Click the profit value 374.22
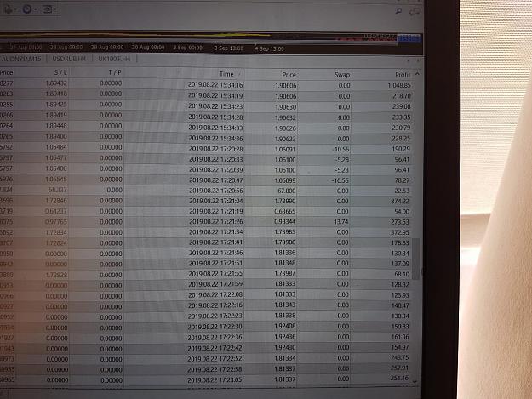The image size is (532, 399). click(x=400, y=201)
